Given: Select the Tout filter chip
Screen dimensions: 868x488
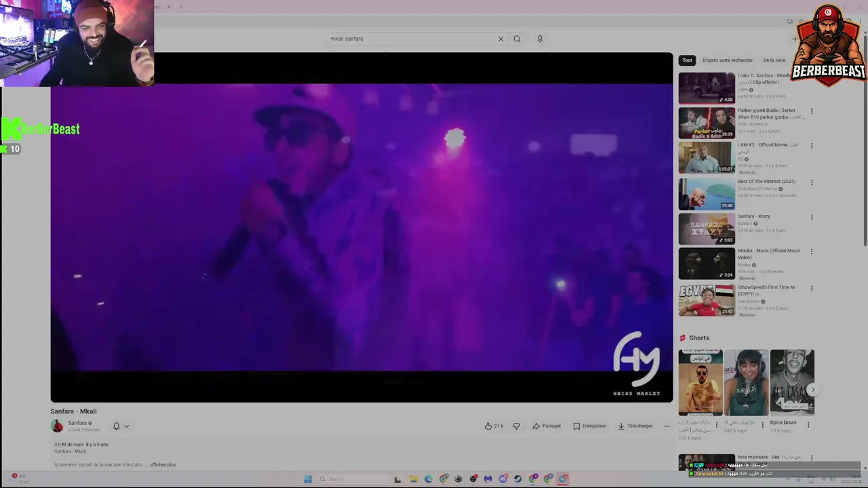Looking at the screenshot, I should [x=687, y=60].
